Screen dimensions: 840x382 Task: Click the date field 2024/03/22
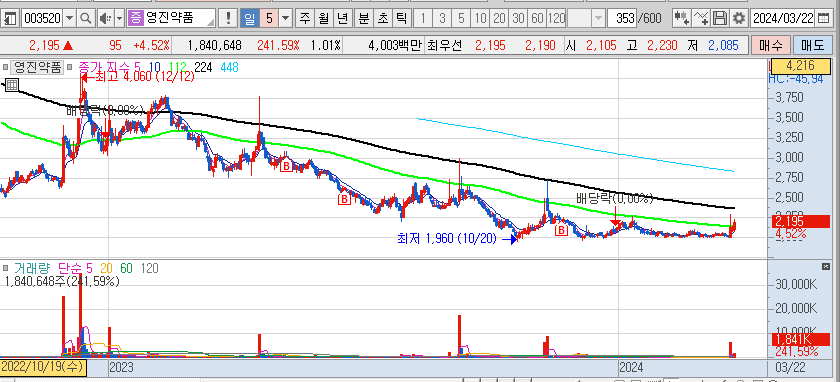tap(783, 19)
